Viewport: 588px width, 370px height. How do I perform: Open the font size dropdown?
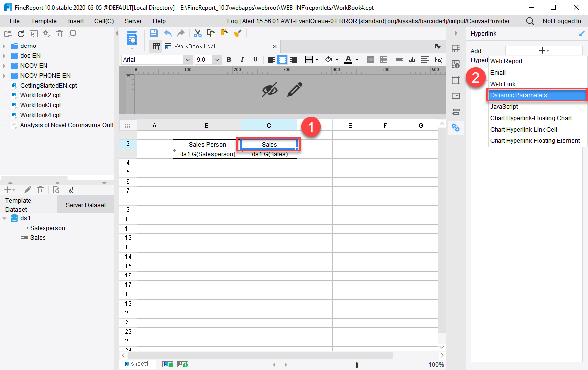(217, 59)
